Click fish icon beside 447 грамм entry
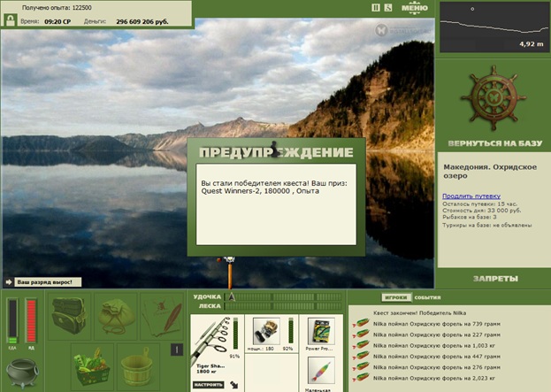 361,356
